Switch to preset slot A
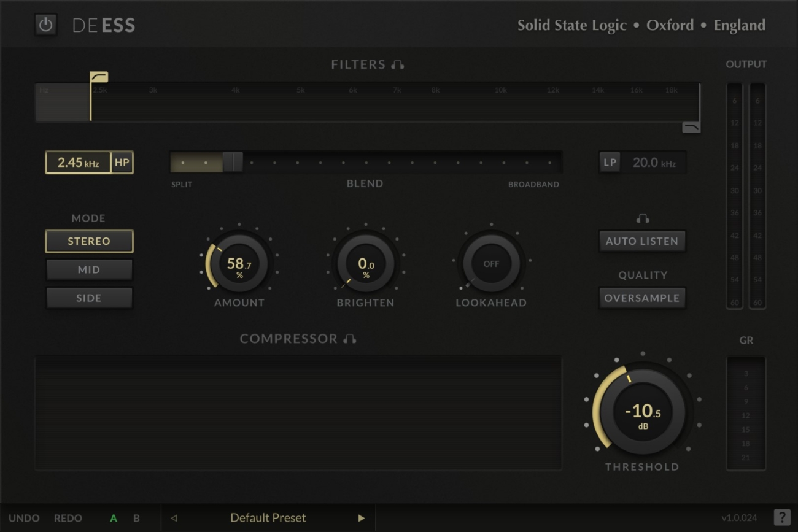798x532 pixels. [114, 518]
